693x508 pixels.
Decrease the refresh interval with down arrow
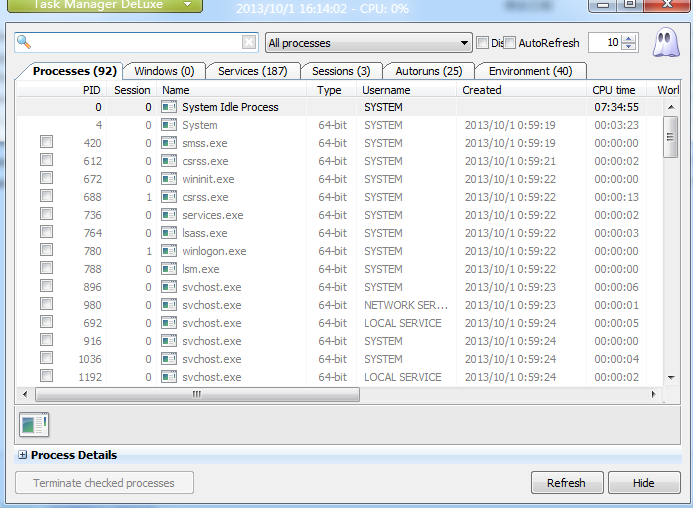628,46
